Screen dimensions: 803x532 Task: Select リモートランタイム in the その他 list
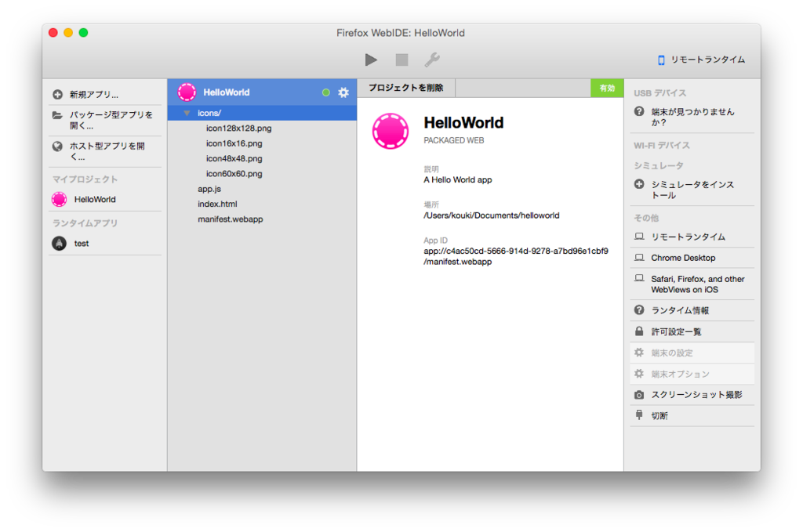[x=689, y=237]
